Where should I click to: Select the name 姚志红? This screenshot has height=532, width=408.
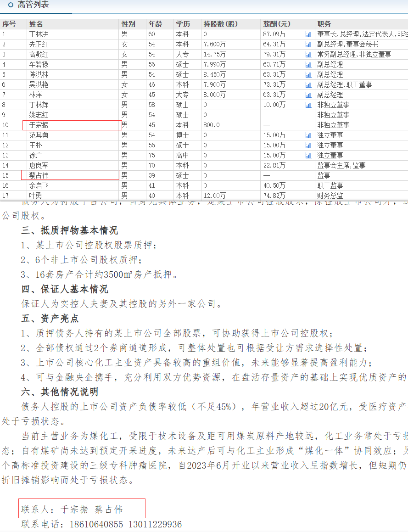point(39,115)
